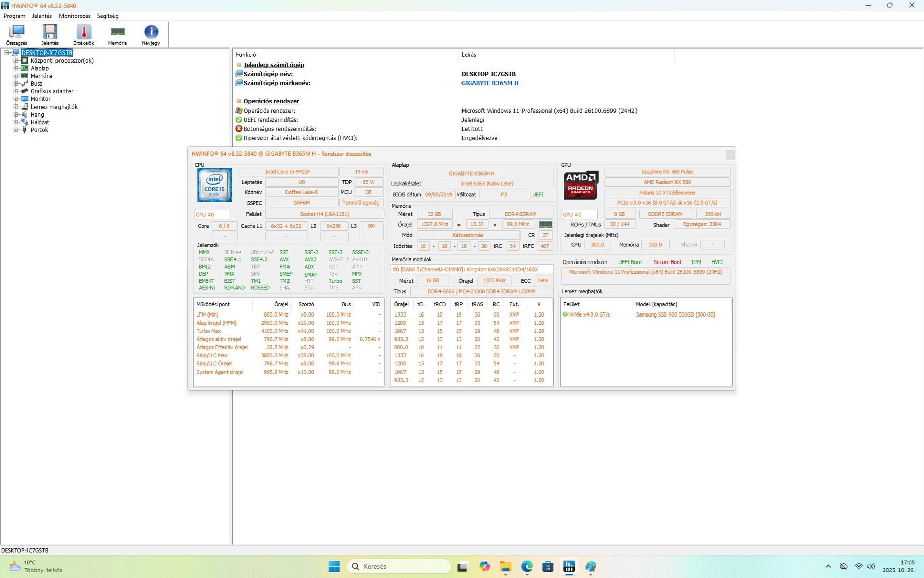The height and width of the screenshot is (578, 924).
Task: Click the Leírás column header
Action: click(x=566, y=55)
